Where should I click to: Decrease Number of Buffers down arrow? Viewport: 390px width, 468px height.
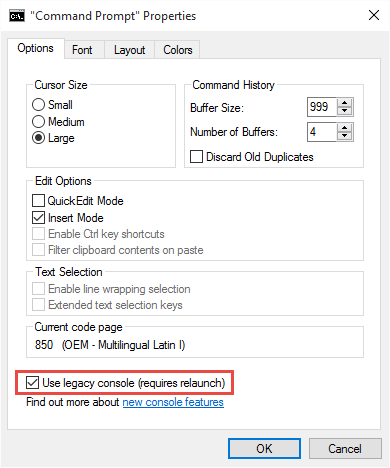345,136
